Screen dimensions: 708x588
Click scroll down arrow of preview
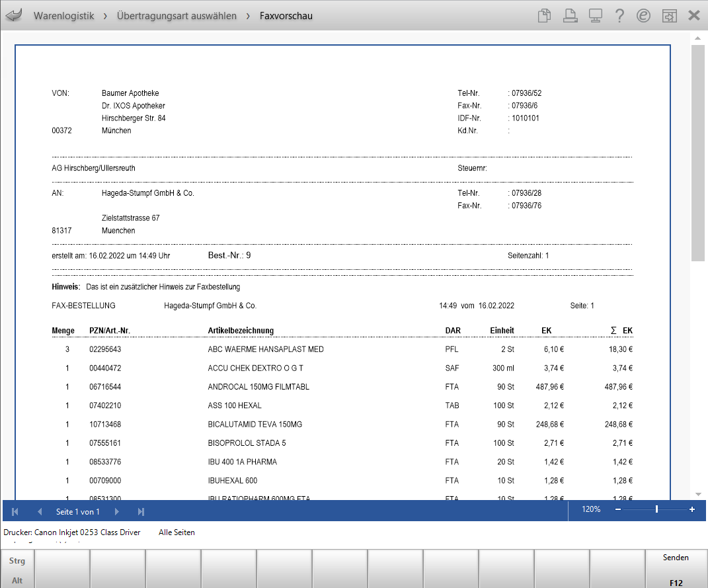698,495
